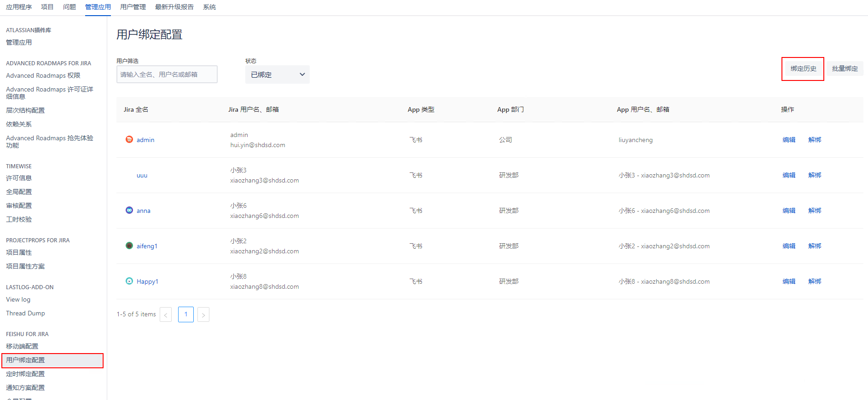Focus the 用户筛选 search input

167,74
